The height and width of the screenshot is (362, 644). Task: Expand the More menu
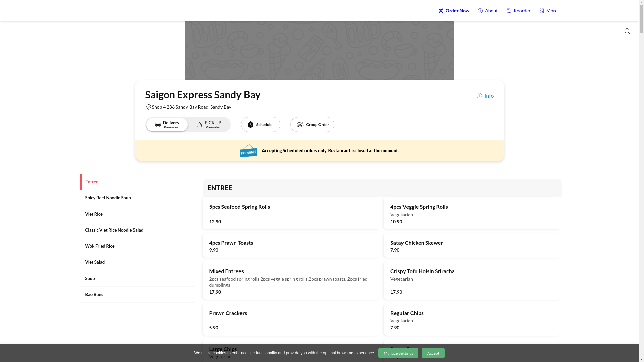(x=548, y=11)
